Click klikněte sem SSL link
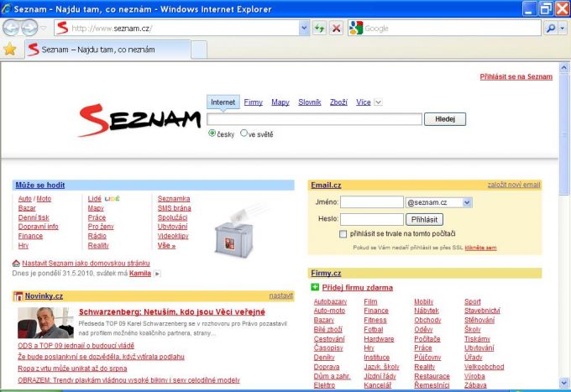 tap(480, 248)
